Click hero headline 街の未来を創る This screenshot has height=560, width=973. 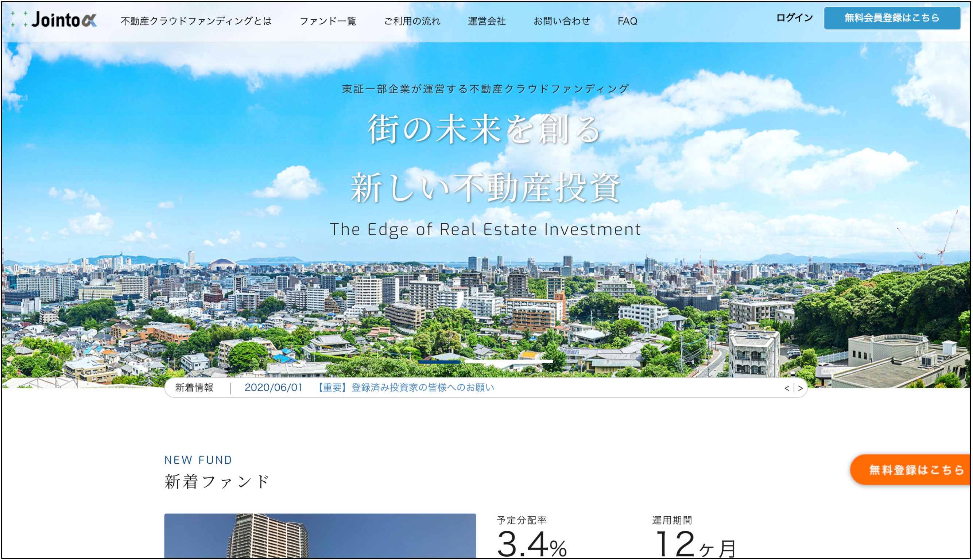coord(484,130)
